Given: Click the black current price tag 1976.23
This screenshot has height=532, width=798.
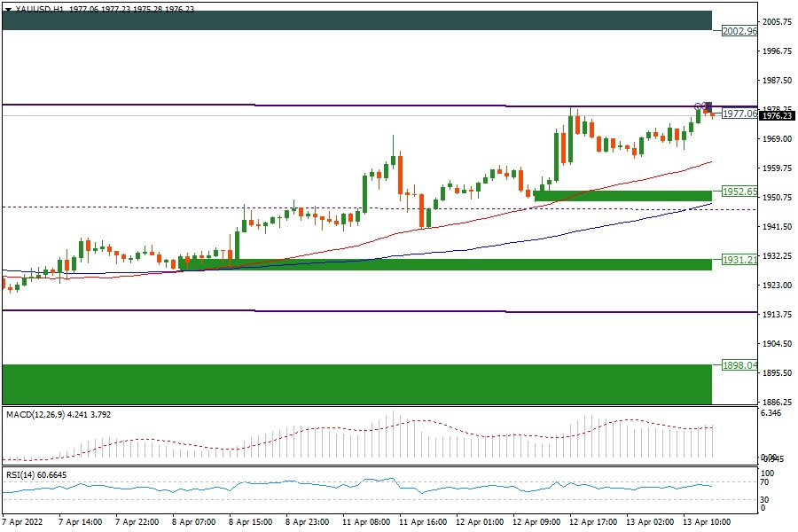Looking at the screenshot, I should point(777,115).
